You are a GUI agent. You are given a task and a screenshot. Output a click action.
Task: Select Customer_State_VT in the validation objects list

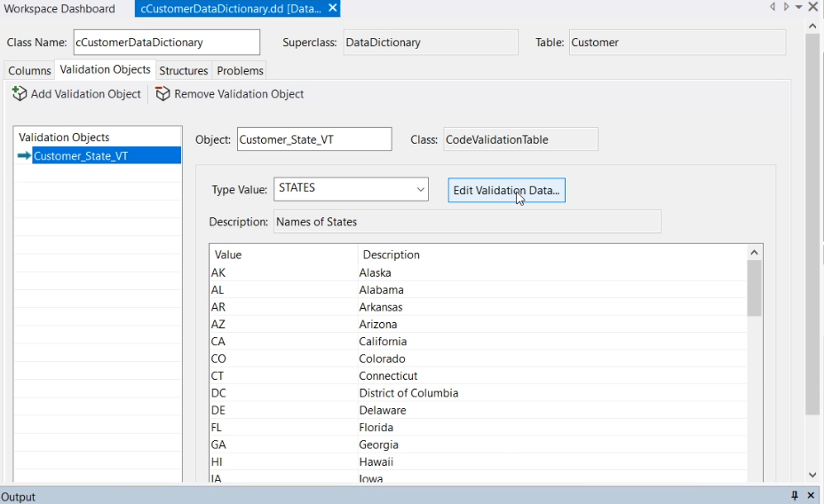point(81,156)
